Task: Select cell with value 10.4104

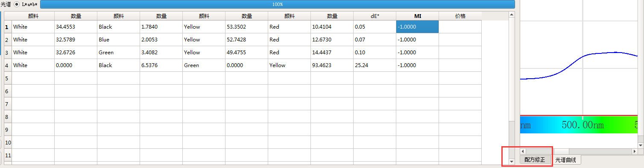Action: [332, 27]
